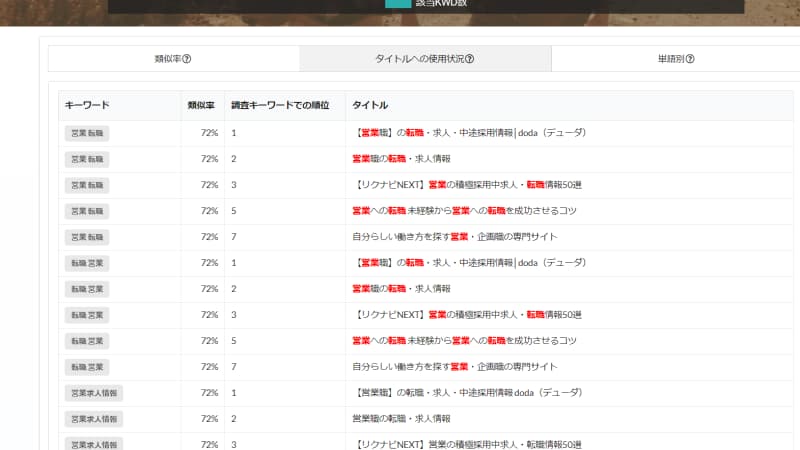
Task: Click rank value 5 in 転職 営業 row
Action: 234,341
